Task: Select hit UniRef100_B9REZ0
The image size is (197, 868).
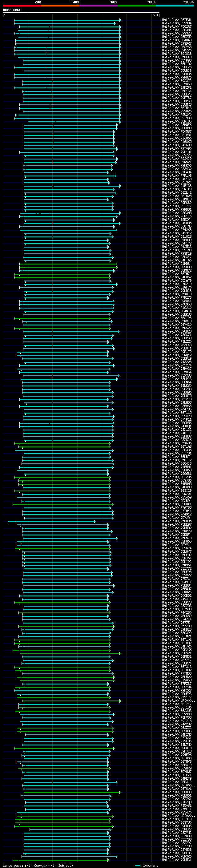Action: tap(177, 67)
